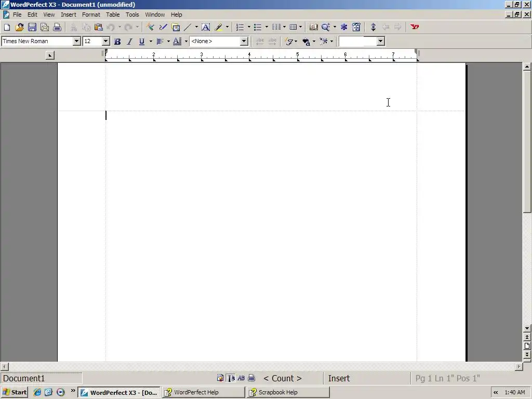This screenshot has width=532, height=399.
Task: Click the Columns toolbar icon
Action: pos(276,27)
